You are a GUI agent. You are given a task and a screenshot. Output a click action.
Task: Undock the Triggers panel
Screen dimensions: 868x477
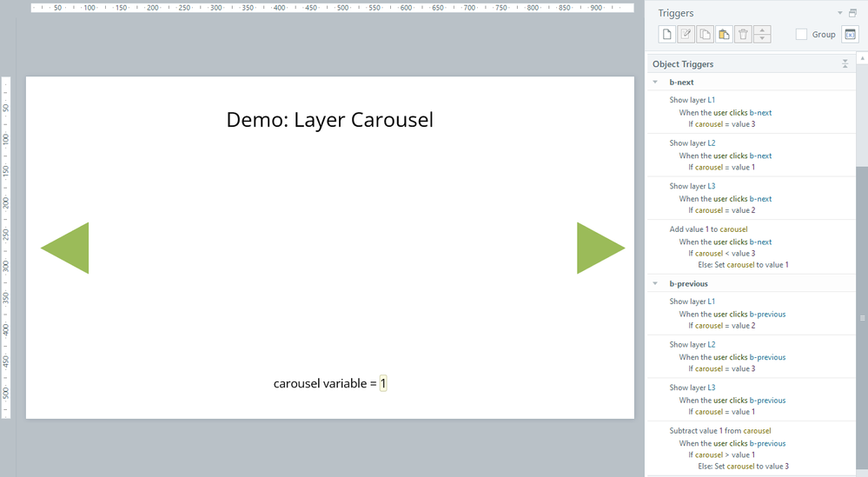pyautogui.click(x=852, y=13)
